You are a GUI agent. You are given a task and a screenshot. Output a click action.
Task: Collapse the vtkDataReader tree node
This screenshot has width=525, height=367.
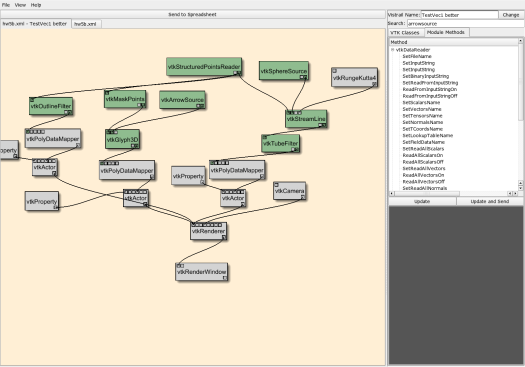pyautogui.click(x=393, y=50)
